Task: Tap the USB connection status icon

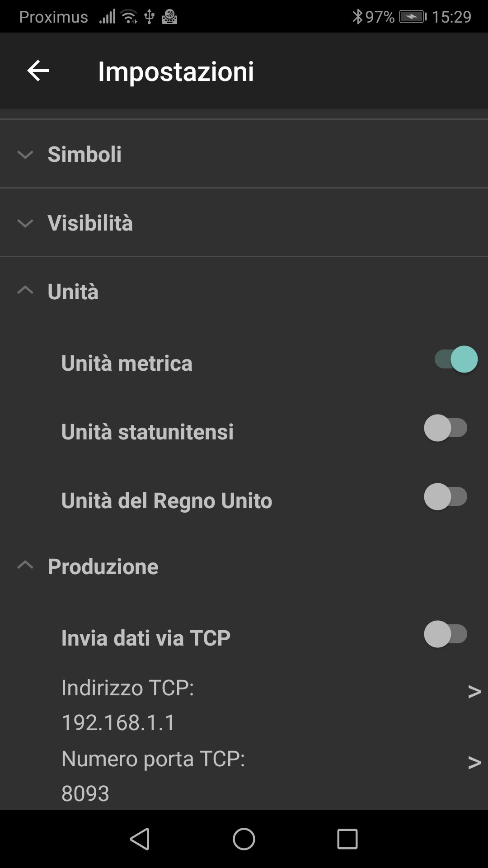Action: coord(149,17)
